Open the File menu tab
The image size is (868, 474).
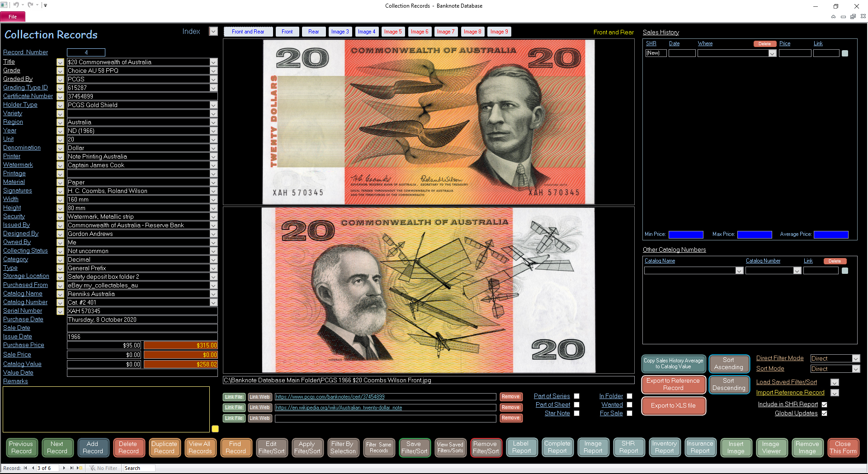tap(13, 17)
